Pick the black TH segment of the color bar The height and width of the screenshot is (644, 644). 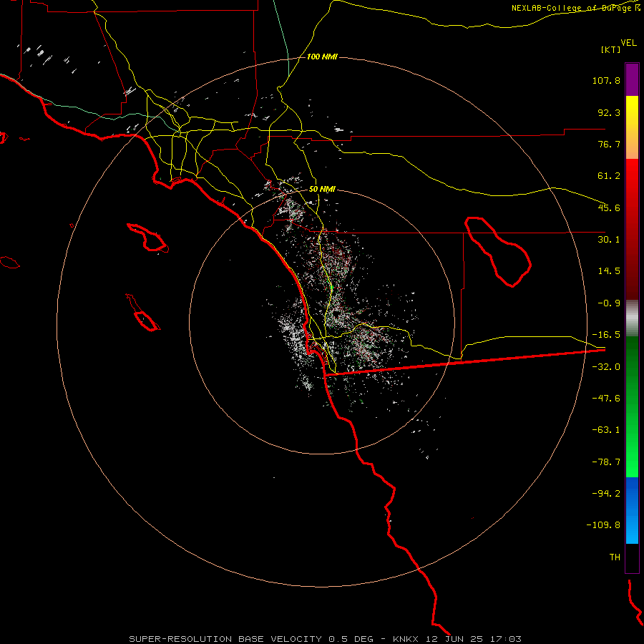point(632,558)
